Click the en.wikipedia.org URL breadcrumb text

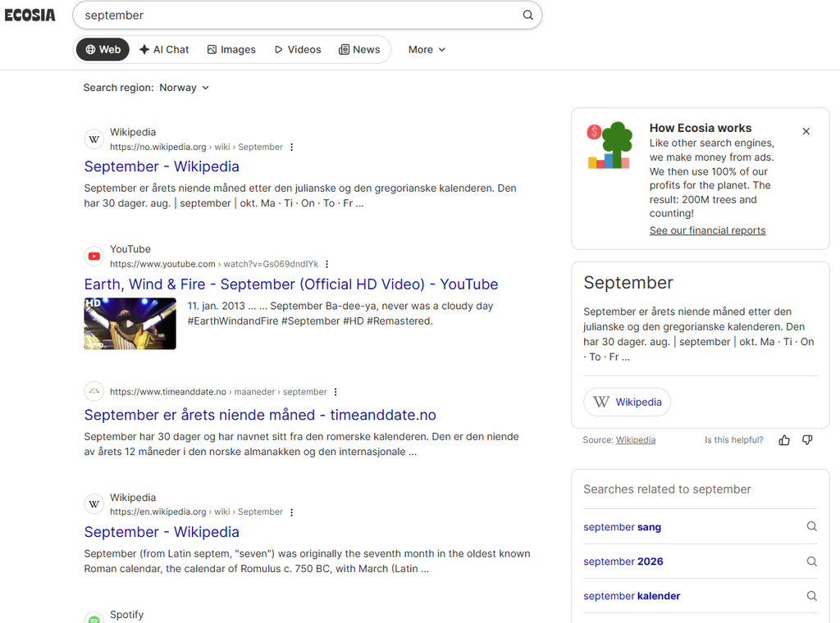coord(196,512)
